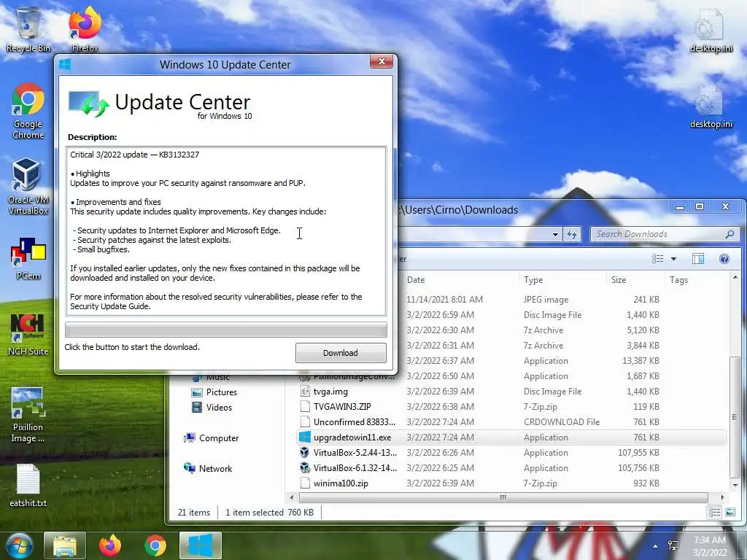Open Firefox from the taskbar

[x=110, y=545]
